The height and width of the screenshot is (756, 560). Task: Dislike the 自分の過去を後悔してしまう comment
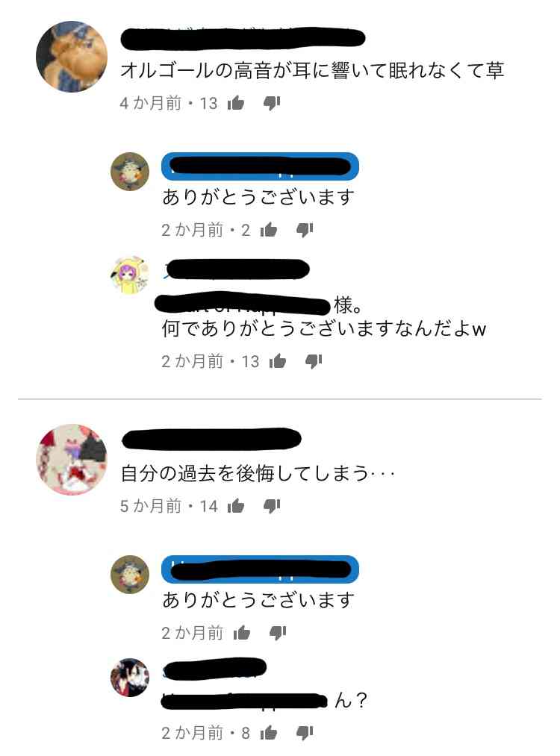click(x=272, y=506)
